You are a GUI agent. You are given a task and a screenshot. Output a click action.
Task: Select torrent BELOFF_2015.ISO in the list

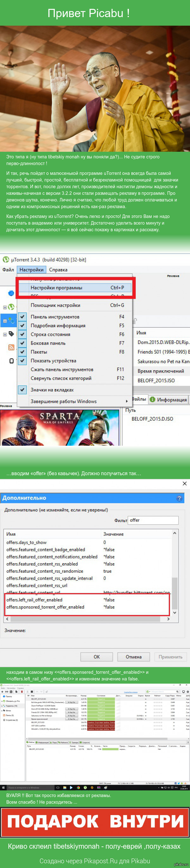(x=156, y=380)
